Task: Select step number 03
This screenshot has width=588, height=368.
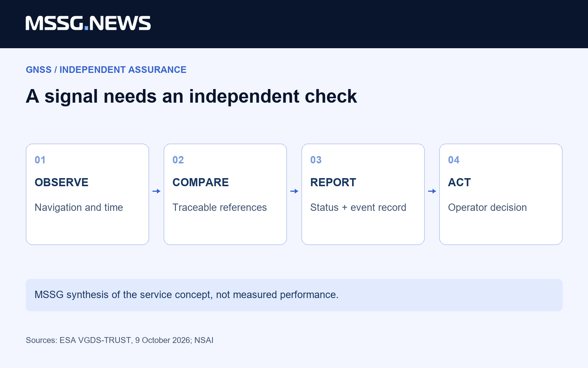Action: coord(316,160)
